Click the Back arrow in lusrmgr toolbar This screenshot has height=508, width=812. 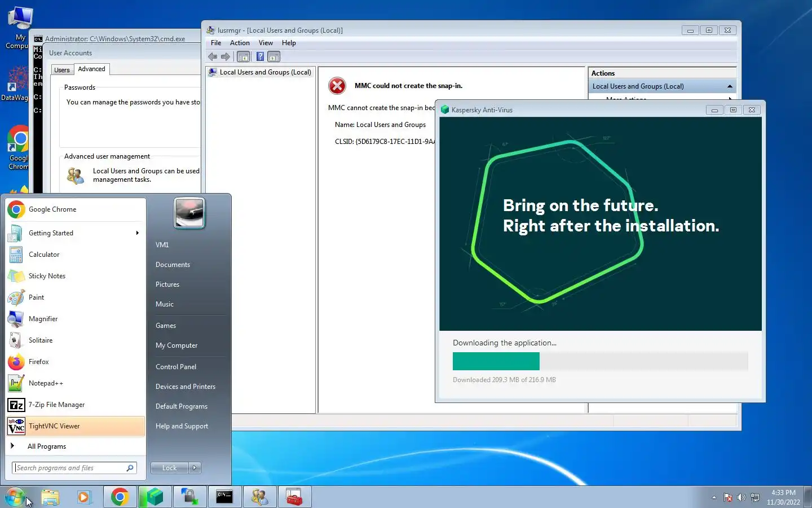[x=213, y=56]
